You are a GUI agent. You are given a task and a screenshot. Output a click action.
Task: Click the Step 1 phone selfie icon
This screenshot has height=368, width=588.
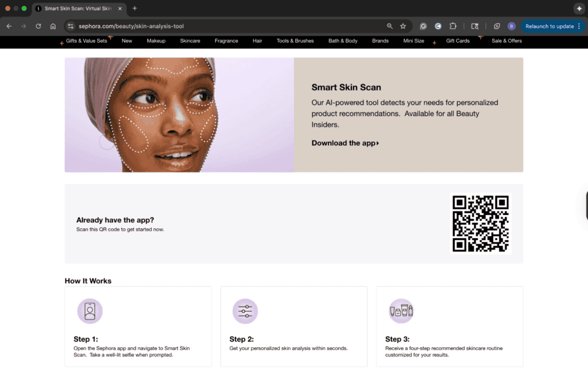90,311
